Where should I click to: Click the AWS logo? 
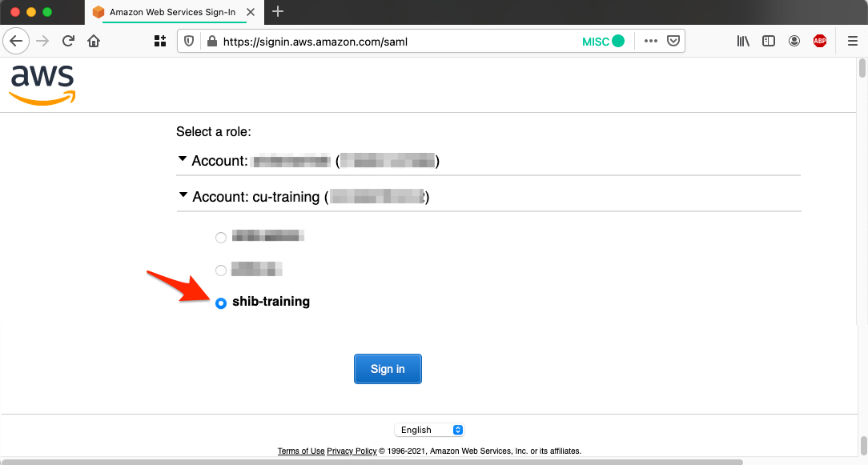click(42, 84)
